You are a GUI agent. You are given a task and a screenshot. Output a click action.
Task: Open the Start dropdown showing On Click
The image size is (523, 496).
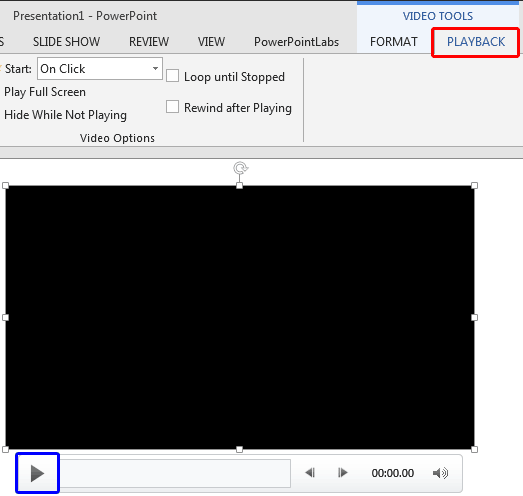click(100, 69)
